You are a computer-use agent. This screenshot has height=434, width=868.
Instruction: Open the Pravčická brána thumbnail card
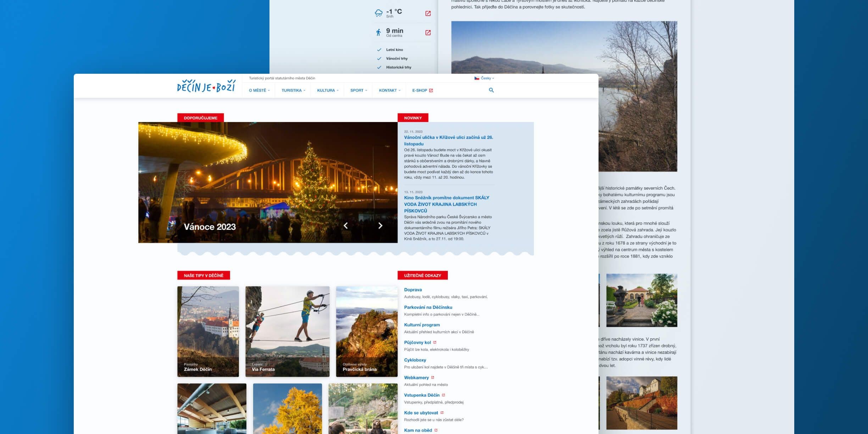367,331
